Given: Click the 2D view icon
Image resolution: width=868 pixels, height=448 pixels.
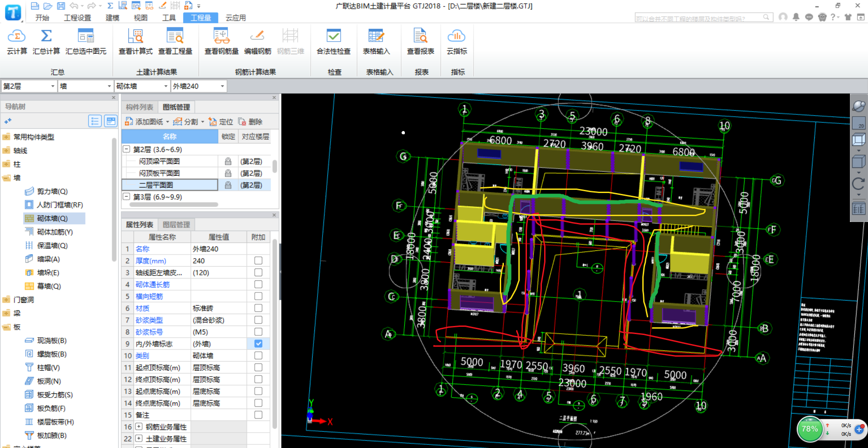Looking at the screenshot, I should (859, 123).
